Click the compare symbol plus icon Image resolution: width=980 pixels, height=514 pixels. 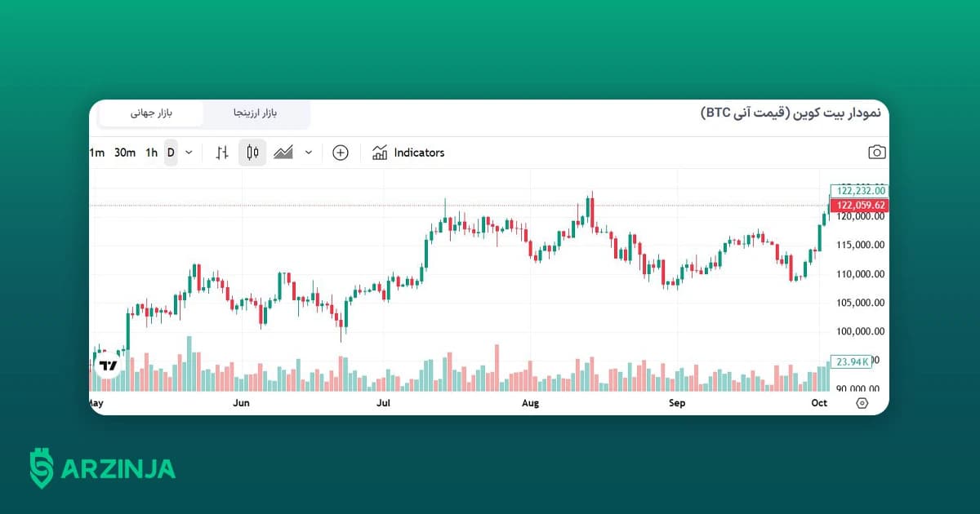click(x=340, y=152)
